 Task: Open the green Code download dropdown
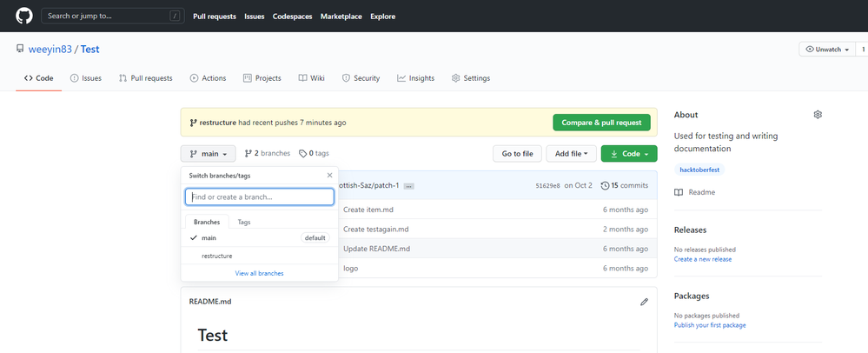click(629, 154)
